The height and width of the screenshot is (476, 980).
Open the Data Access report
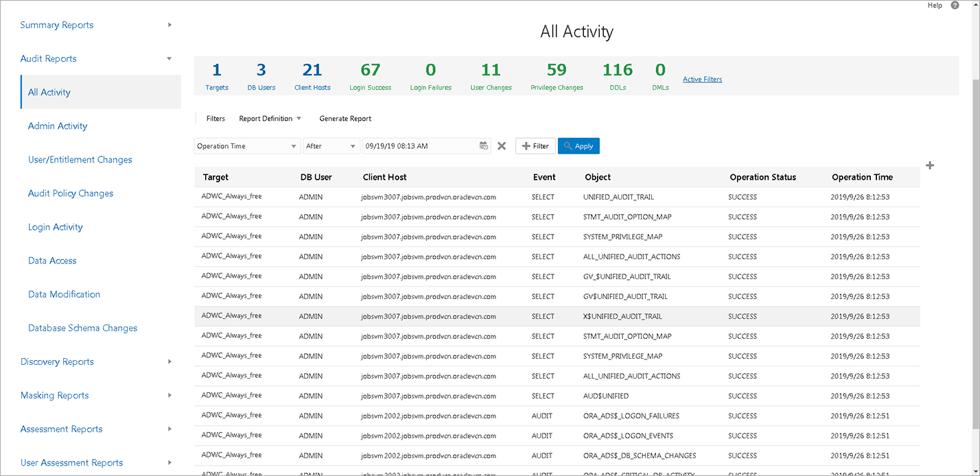(52, 261)
